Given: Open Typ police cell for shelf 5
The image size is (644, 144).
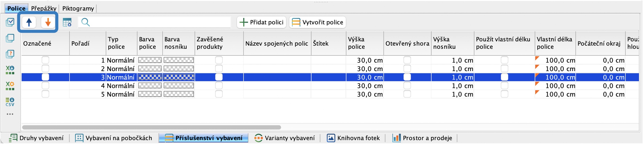Looking at the screenshot, I should click(122, 94).
